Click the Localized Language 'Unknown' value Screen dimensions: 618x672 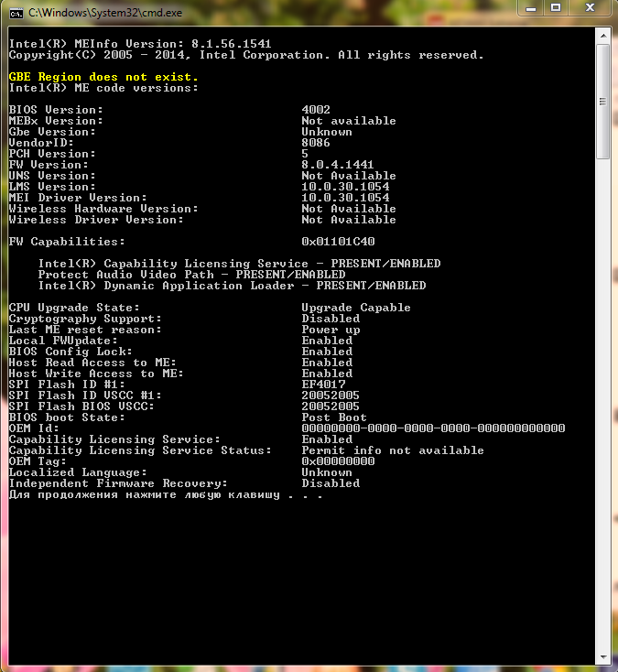[327, 472]
